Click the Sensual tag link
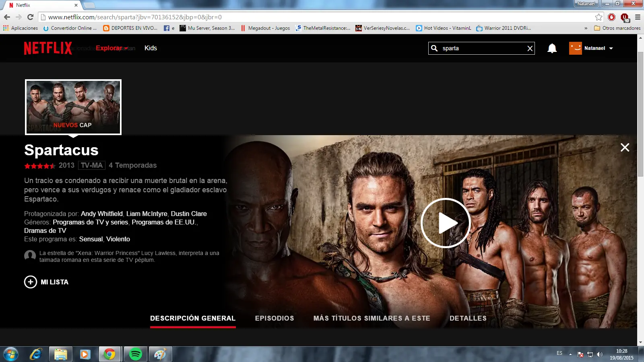Viewport: 644px width, 362px height. click(91, 239)
